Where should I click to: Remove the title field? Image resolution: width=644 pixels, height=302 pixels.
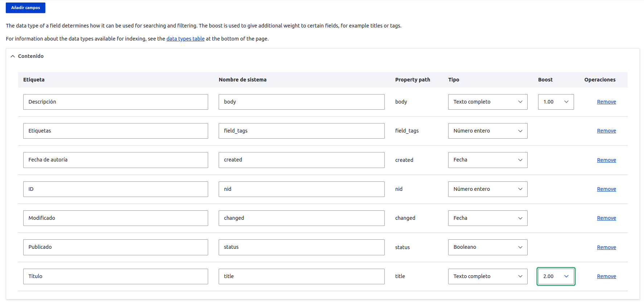tap(606, 276)
